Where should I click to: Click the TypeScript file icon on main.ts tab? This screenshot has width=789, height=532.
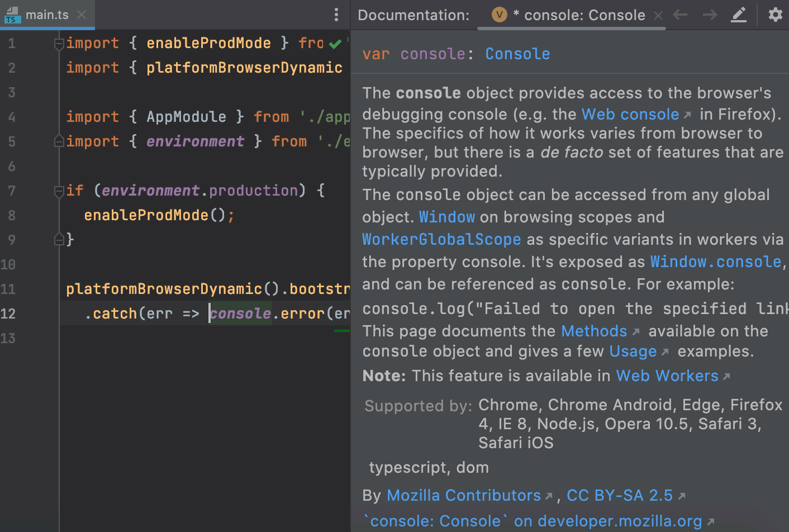(11, 16)
